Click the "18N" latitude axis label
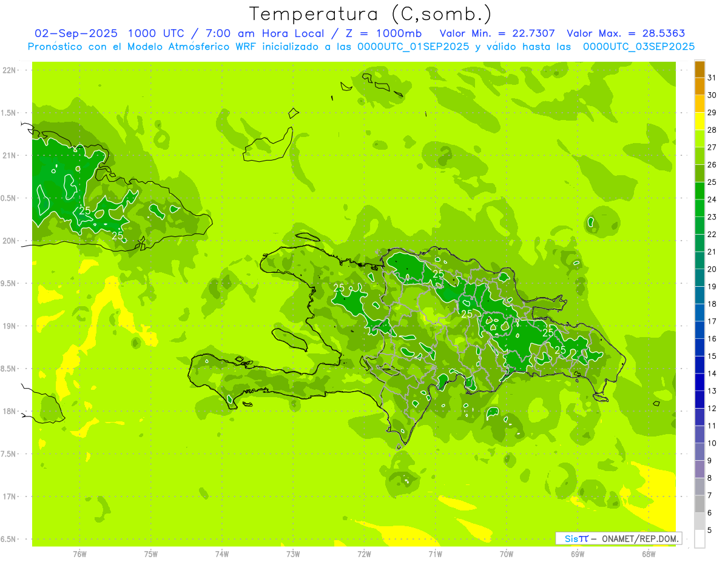Viewport: 728px width, 562px height. (9, 412)
